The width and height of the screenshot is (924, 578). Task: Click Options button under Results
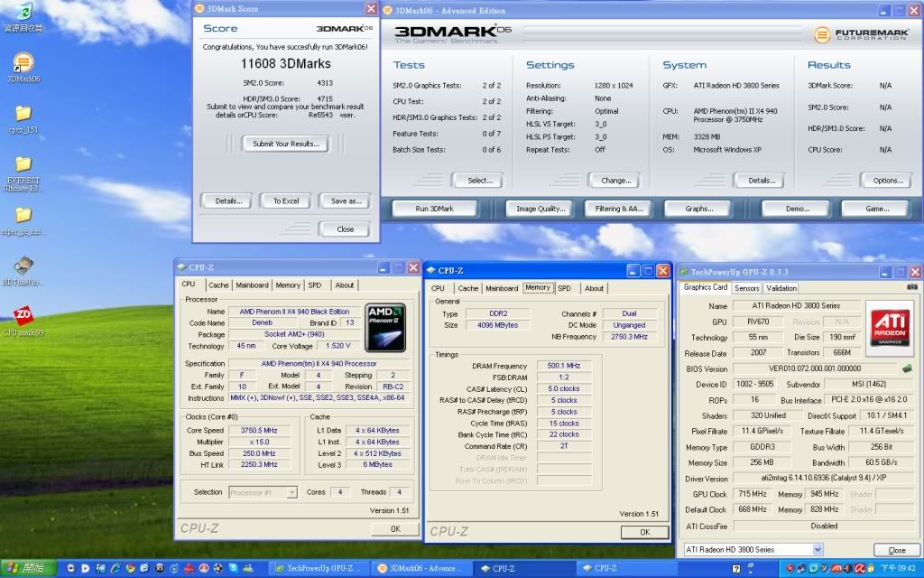pos(888,181)
